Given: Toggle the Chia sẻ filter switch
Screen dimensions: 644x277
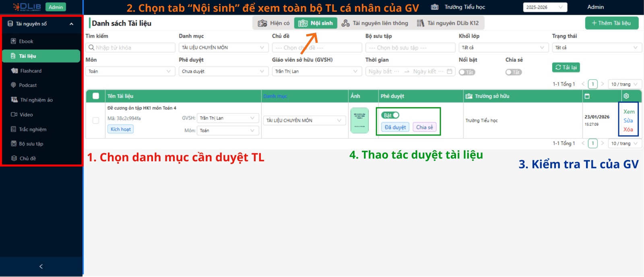Looking at the screenshot, I should 514,72.
